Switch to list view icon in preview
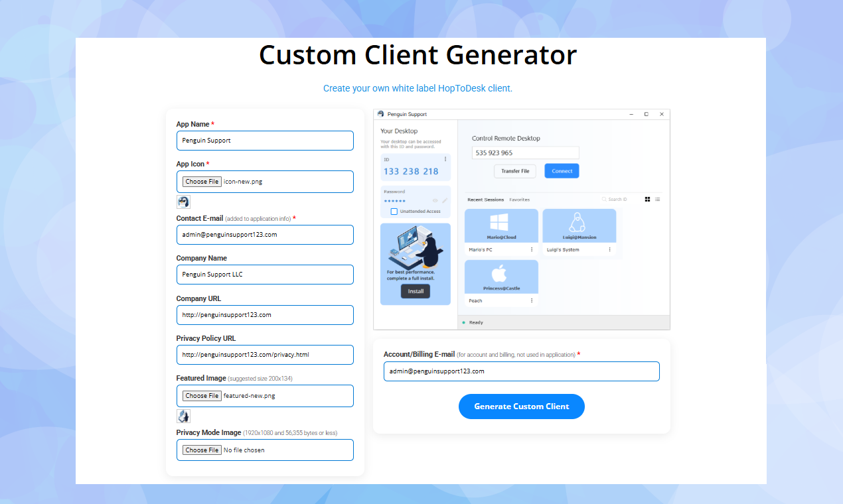Image resolution: width=843 pixels, height=504 pixels. point(657,199)
